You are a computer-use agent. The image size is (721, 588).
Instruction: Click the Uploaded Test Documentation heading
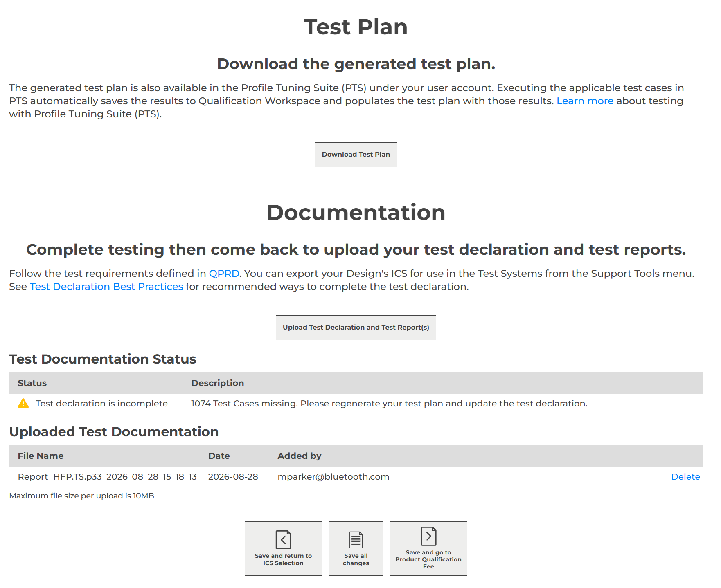(114, 432)
